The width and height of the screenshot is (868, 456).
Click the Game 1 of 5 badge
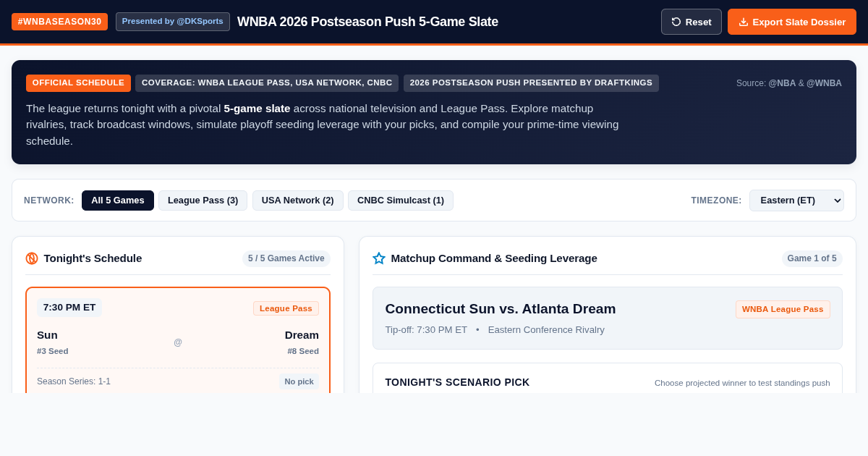tap(812, 258)
